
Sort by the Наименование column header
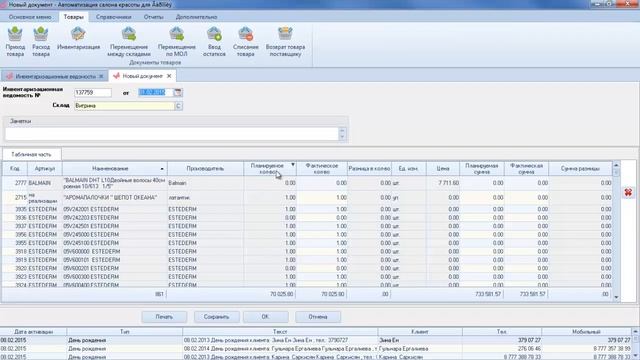(115, 169)
